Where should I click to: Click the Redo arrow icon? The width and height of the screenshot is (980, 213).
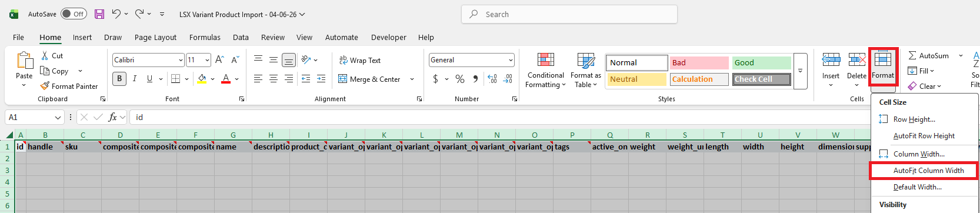(x=139, y=14)
